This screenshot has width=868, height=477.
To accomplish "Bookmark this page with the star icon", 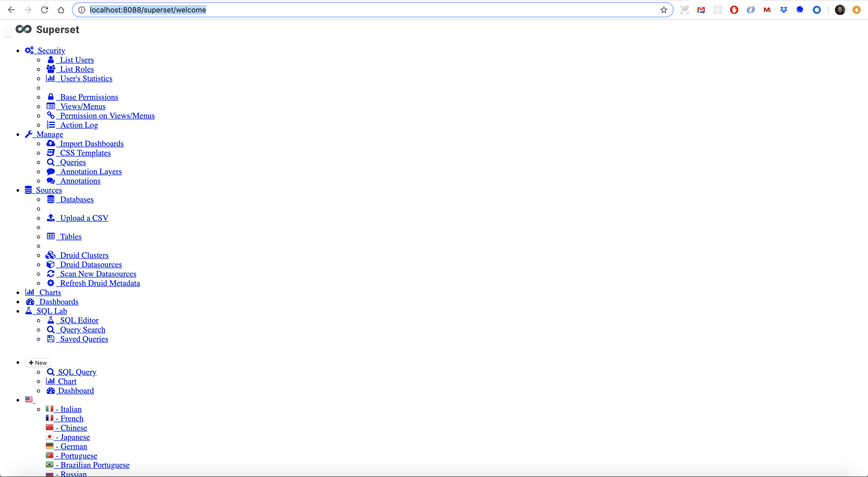I will pos(663,10).
